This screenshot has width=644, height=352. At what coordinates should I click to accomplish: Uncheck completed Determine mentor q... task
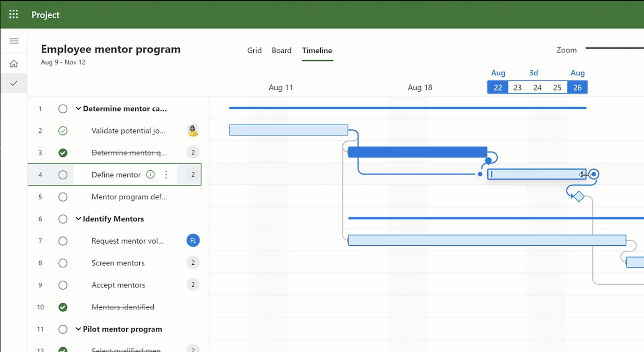63,153
